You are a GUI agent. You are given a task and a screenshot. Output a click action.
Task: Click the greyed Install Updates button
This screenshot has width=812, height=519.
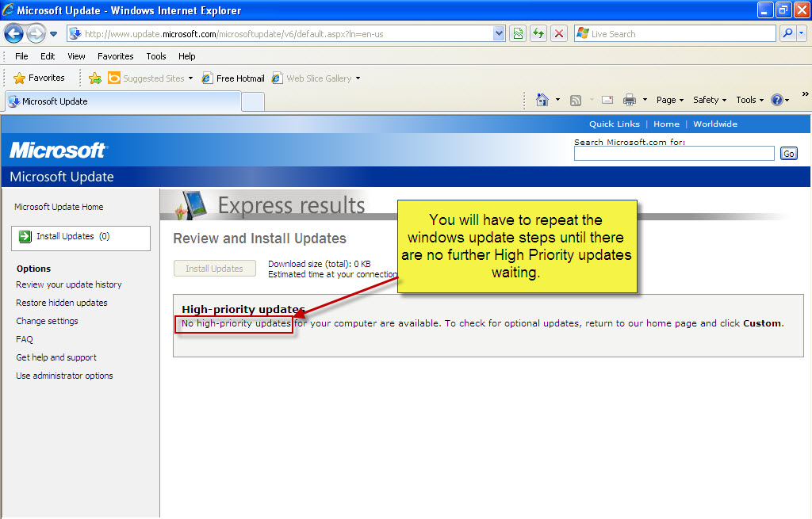click(214, 269)
